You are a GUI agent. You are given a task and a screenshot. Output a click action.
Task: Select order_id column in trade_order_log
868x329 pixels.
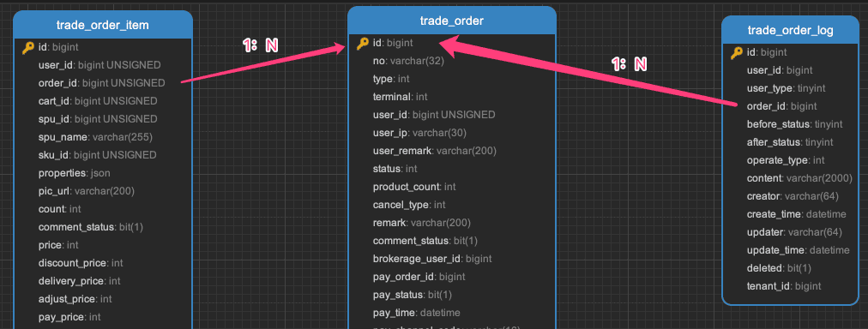(x=790, y=106)
